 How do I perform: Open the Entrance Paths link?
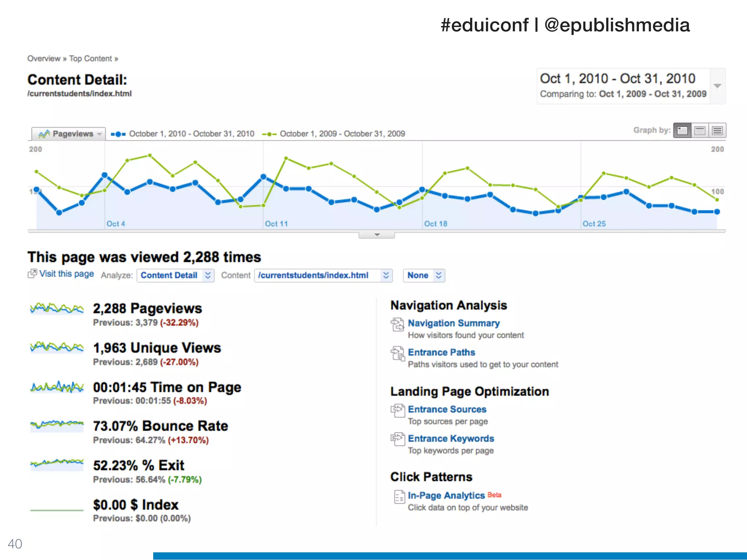pyautogui.click(x=441, y=352)
